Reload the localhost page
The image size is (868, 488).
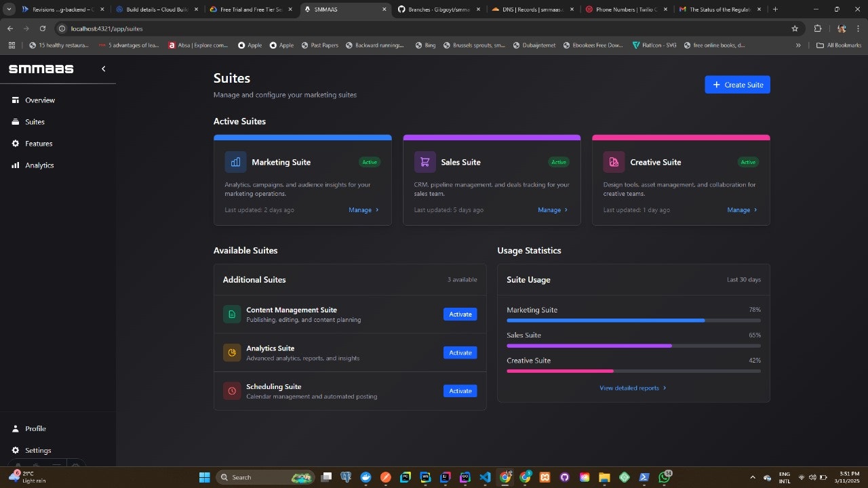tap(43, 28)
